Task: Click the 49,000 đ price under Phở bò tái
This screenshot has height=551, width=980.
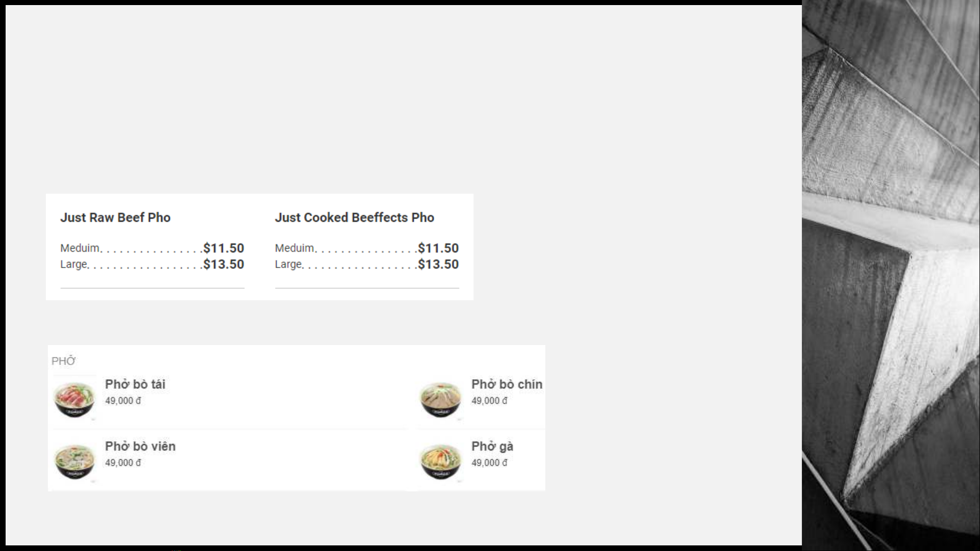Action: click(123, 401)
